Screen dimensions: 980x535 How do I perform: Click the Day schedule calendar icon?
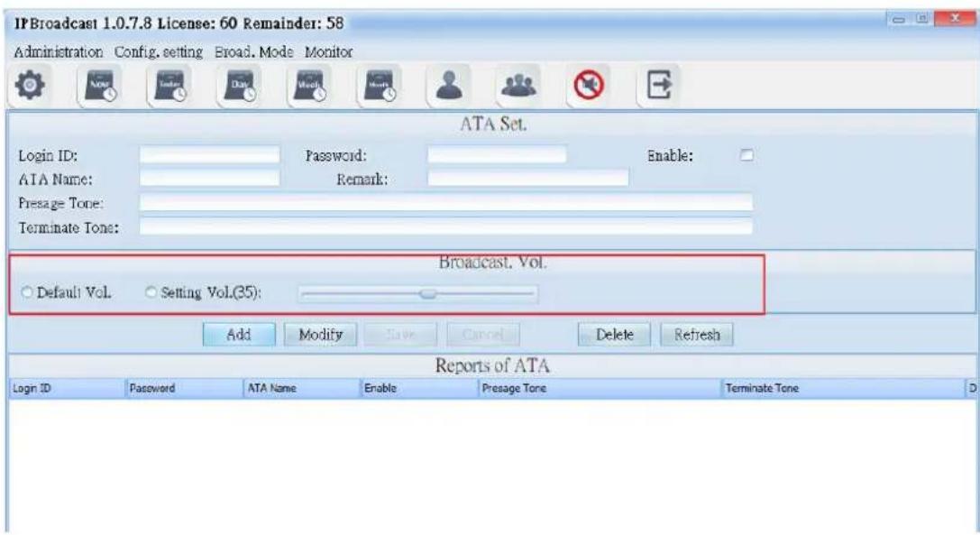pos(240,85)
